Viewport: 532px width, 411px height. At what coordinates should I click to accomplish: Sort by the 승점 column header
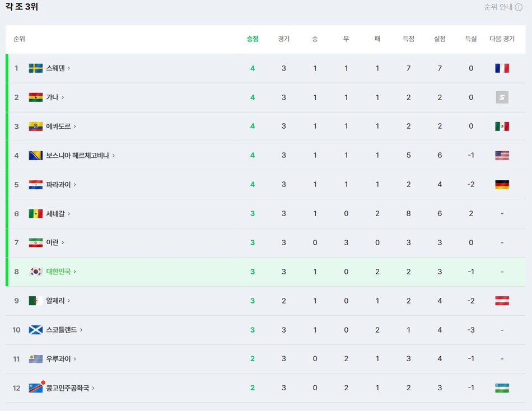click(x=253, y=39)
